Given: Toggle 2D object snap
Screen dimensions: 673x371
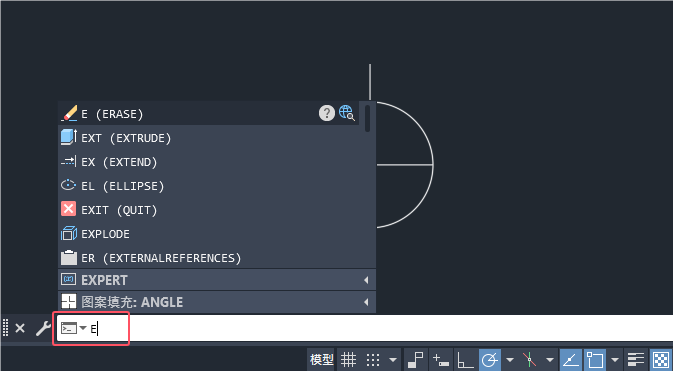Looking at the screenshot, I should coord(595,359).
